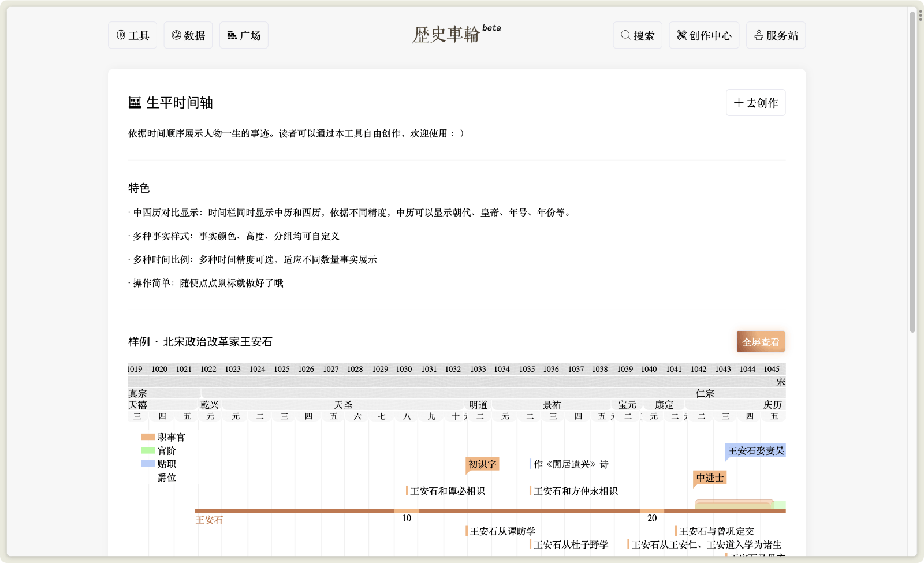Click the person icon on 服务站 button

pos(759,35)
